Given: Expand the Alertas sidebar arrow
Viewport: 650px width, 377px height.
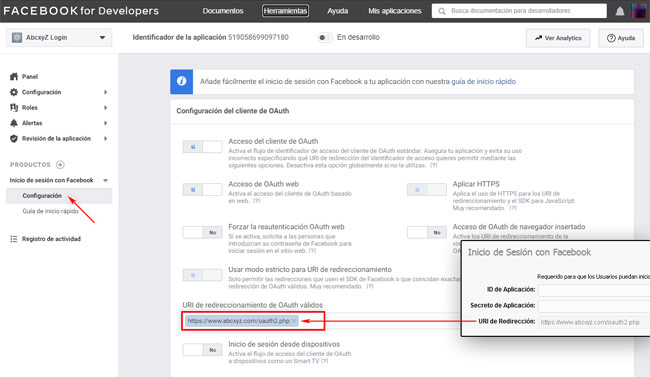Looking at the screenshot, I should click(105, 123).
